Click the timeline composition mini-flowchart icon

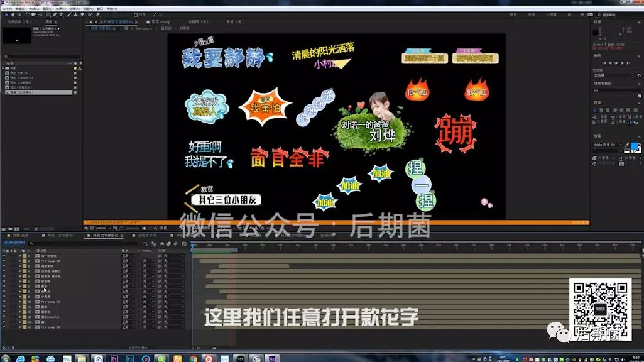tap(145, 244)
